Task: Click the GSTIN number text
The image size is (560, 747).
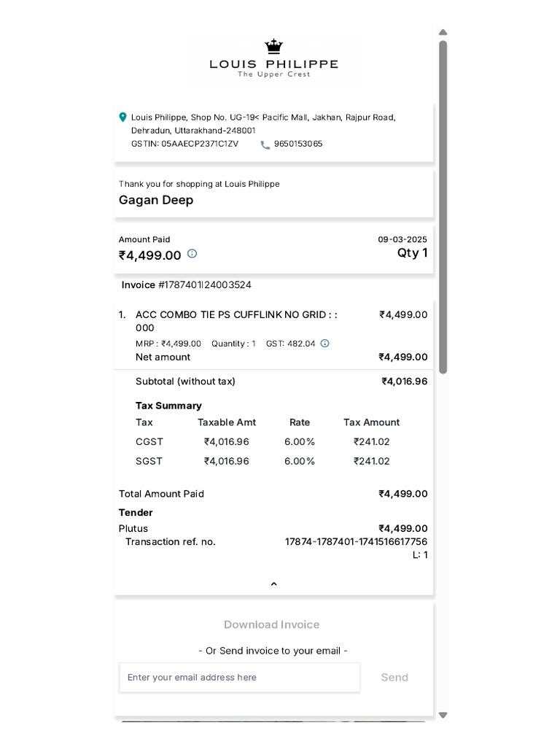Action: (x=184, y=144)
